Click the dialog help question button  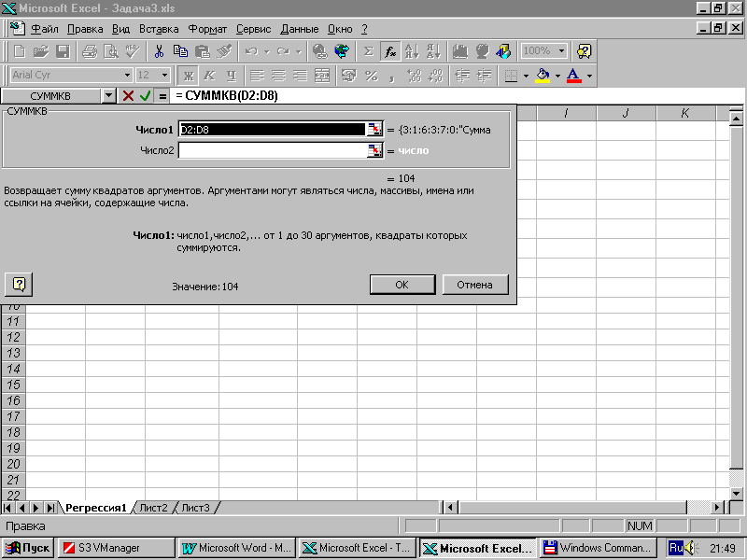pyautogui.click(x=19, y=285)
